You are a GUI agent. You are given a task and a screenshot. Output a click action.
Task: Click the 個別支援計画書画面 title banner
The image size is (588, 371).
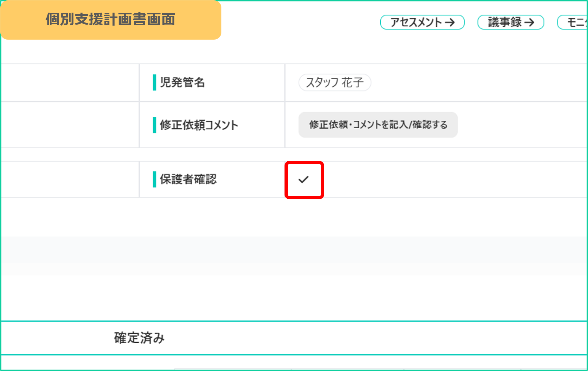[111, 20]
